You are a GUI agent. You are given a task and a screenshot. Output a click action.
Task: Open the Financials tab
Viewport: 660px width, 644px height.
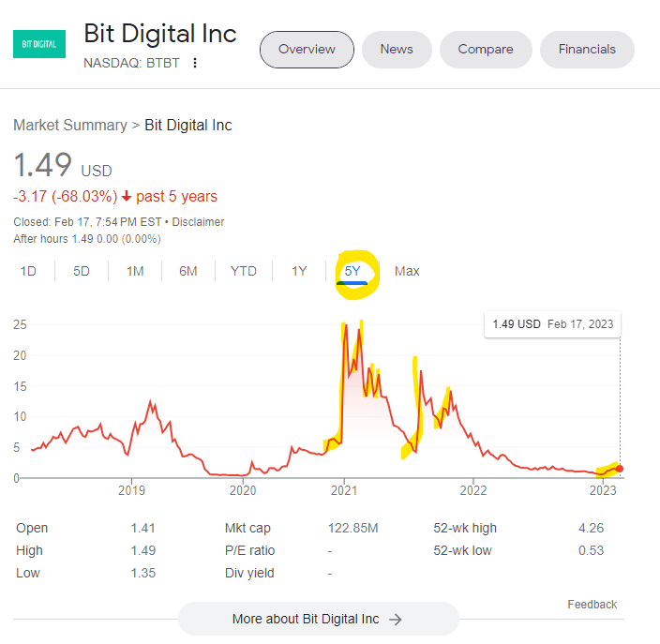point(587,50)
